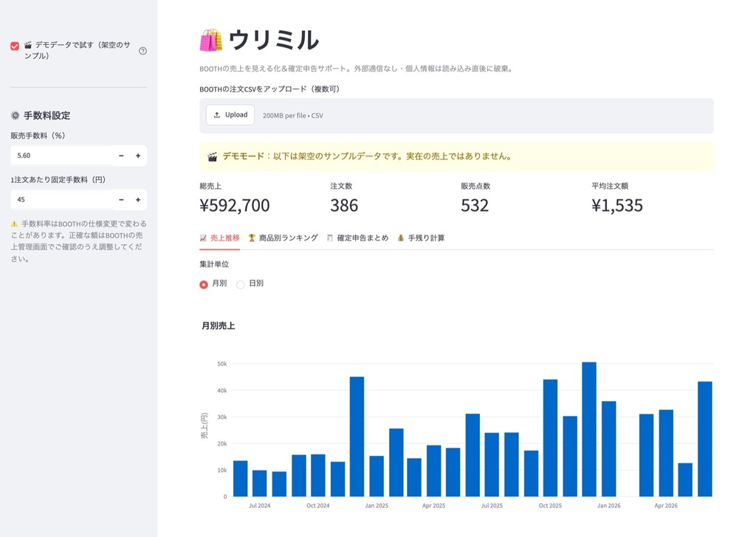Click the help question mark icon

point(142,51)
